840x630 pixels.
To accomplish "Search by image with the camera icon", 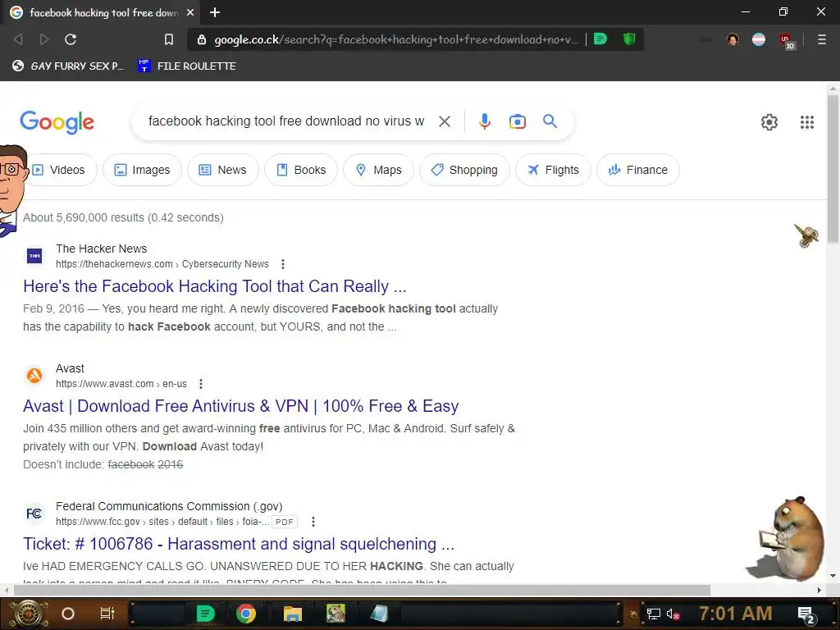I will (517, 121).
